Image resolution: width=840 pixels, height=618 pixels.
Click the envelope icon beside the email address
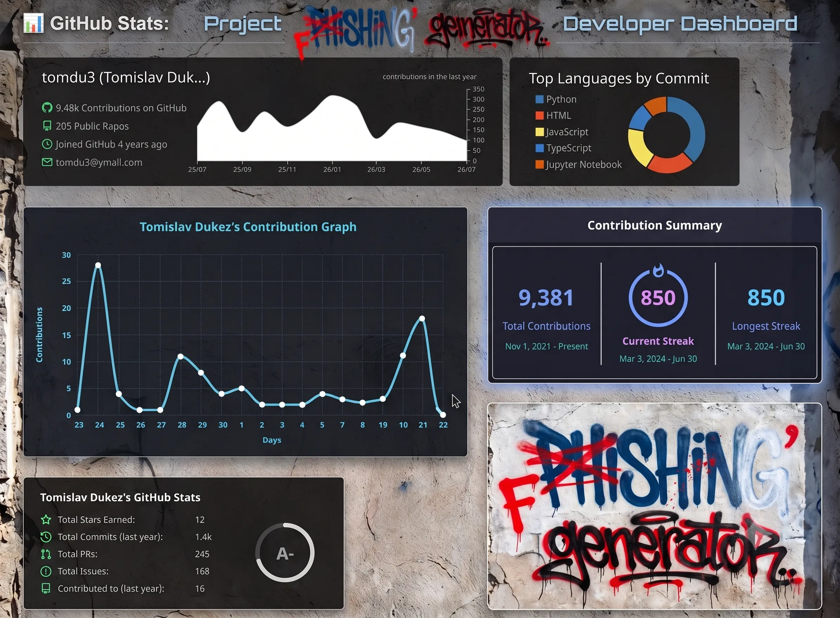(x=47, y=162)
